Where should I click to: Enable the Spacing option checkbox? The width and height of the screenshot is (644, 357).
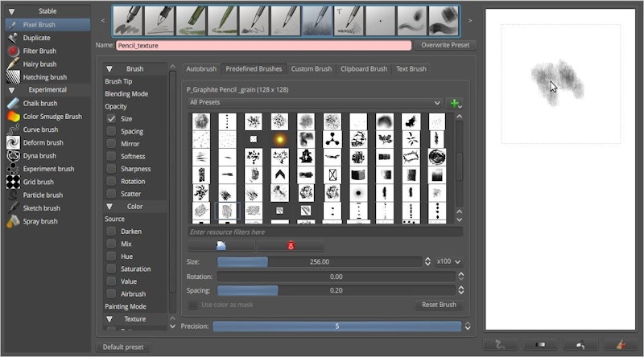click(112, 131)
